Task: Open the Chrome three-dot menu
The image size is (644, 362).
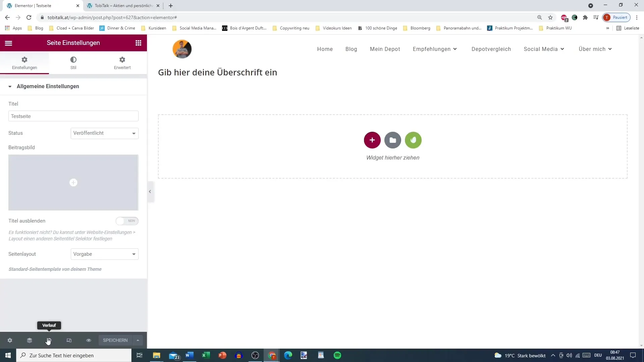Action: click(x=637, y=17)
